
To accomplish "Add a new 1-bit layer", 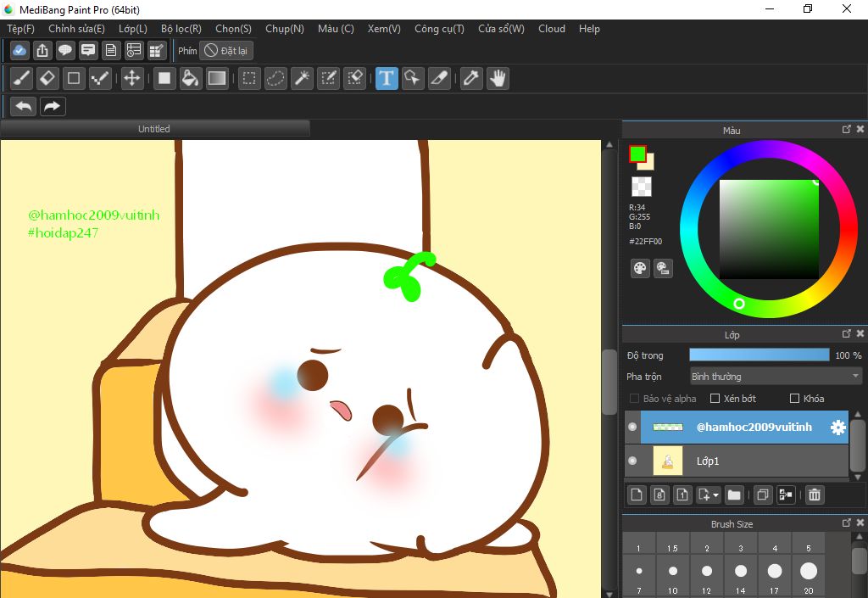I will point(682,495).
